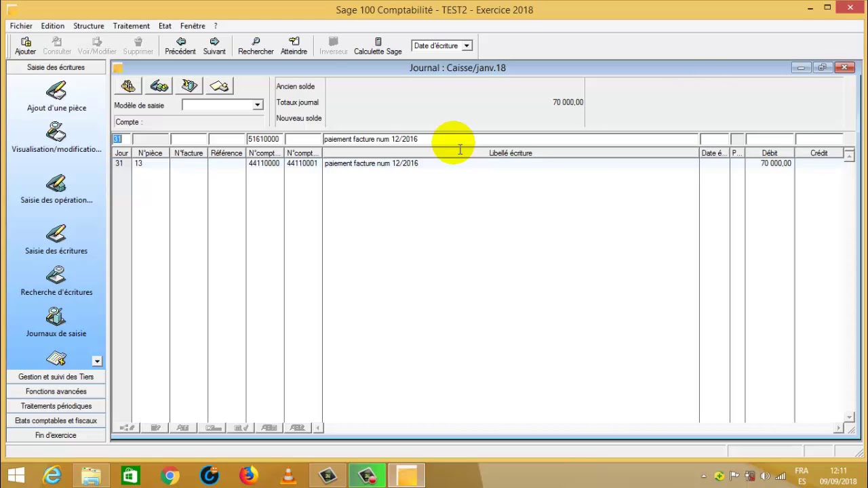Open Journaux de saisie in sidebar
This screenshot has width=868, height=488.
56,323
